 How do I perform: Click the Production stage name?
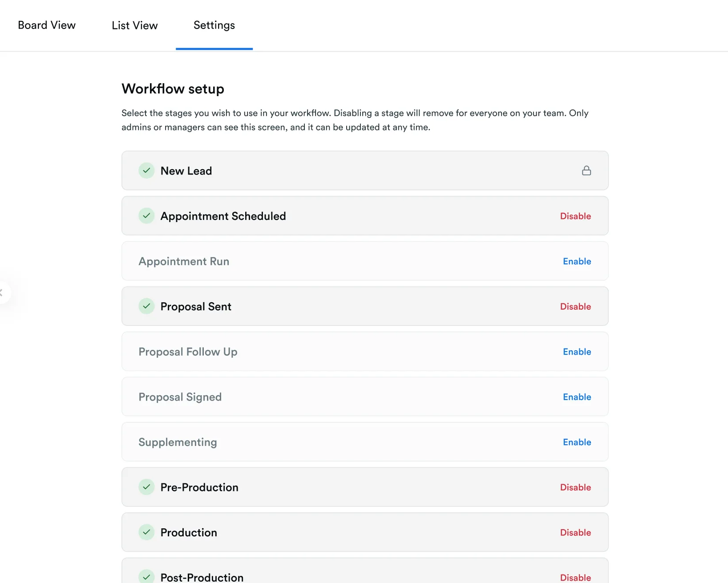click(x=189, y=533)
